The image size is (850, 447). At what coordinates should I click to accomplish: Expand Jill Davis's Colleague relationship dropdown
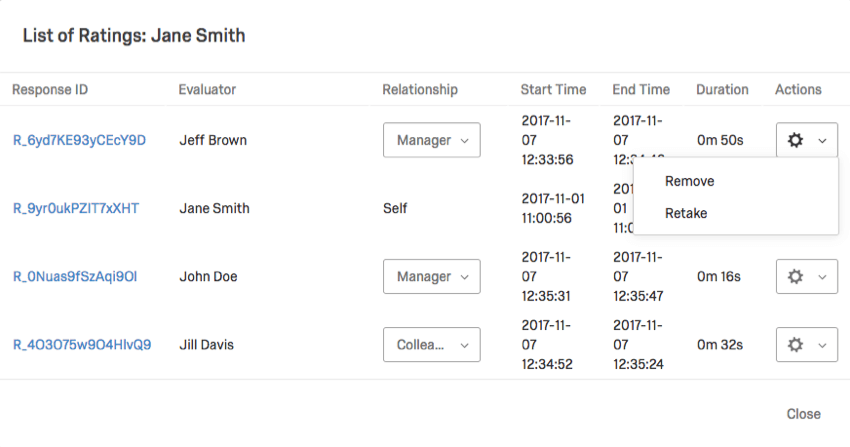click(431, 345)
